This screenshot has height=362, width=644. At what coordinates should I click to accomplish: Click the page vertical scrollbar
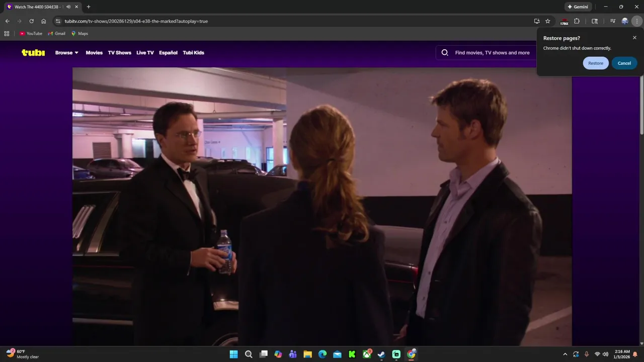click(641, 106)
